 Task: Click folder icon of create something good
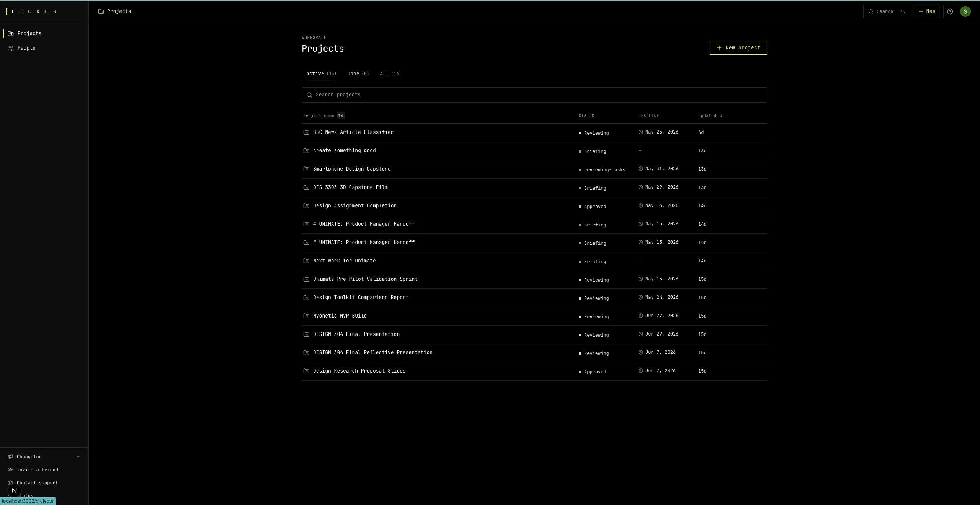click(x=306, y=151)
